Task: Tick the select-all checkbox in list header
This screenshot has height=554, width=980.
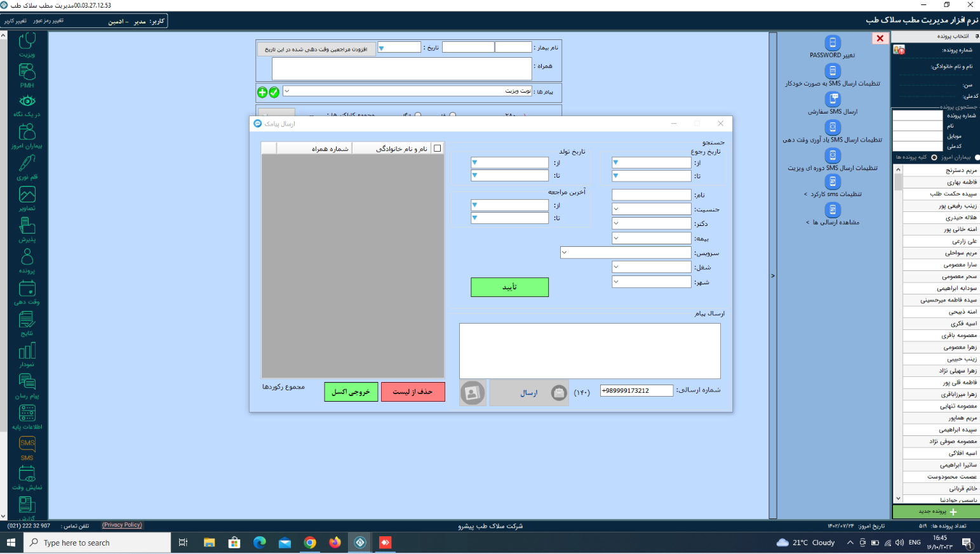Action: click(x=437, y=148)
